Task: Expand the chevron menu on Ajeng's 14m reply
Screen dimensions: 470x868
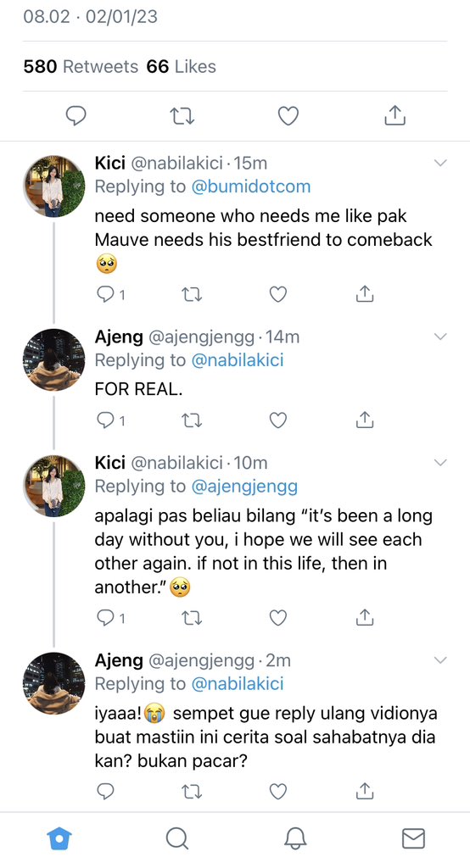Action: pos(440,336)
